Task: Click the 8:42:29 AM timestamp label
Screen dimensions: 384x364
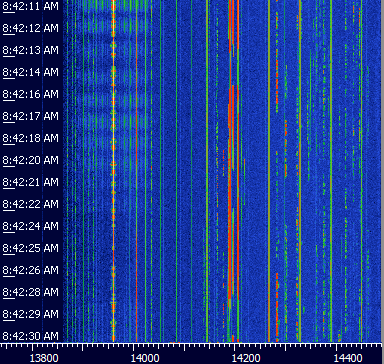Action: pyautogui.click(x=31, y=314)
